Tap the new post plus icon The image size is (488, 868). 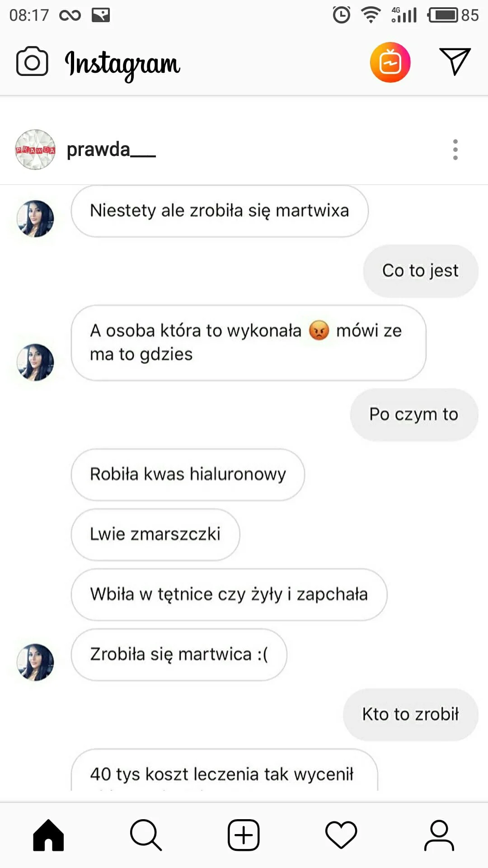pyautogui.click(x=244, y=835)
